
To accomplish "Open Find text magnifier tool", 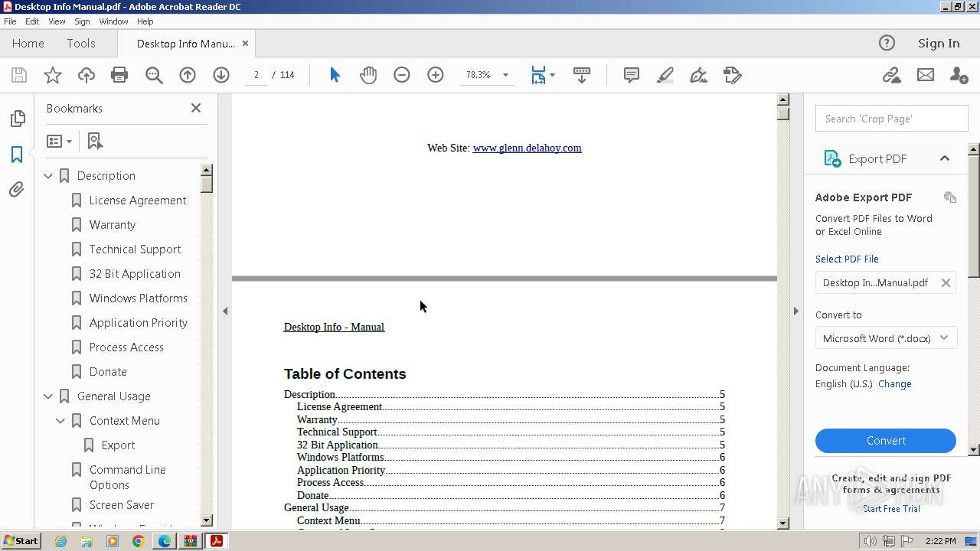I will [x=154, y=75].
